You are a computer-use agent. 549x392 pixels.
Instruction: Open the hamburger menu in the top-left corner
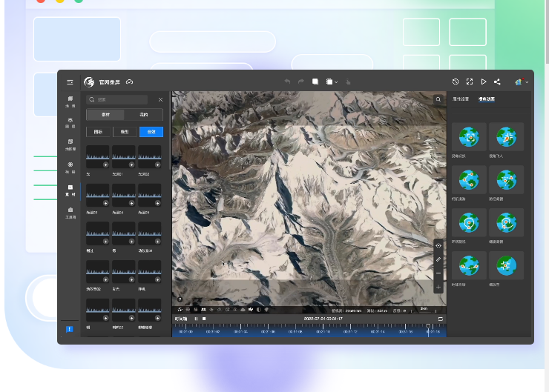click(70, 82)
